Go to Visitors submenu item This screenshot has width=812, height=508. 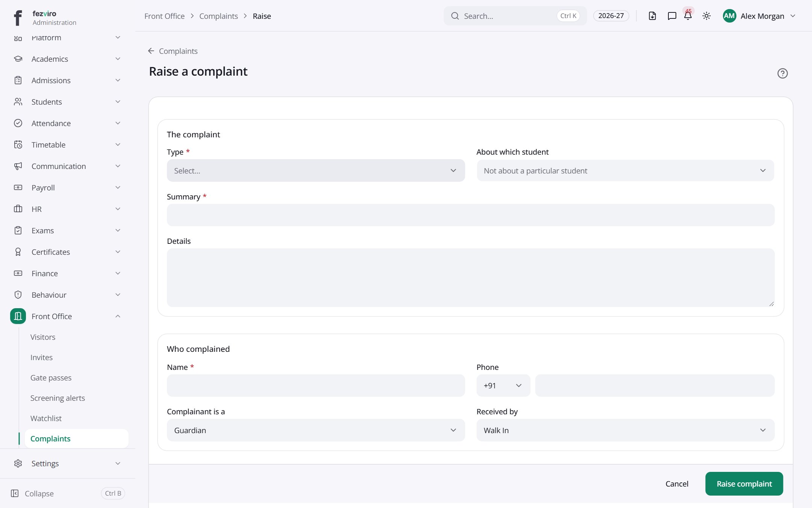point(43,337)
